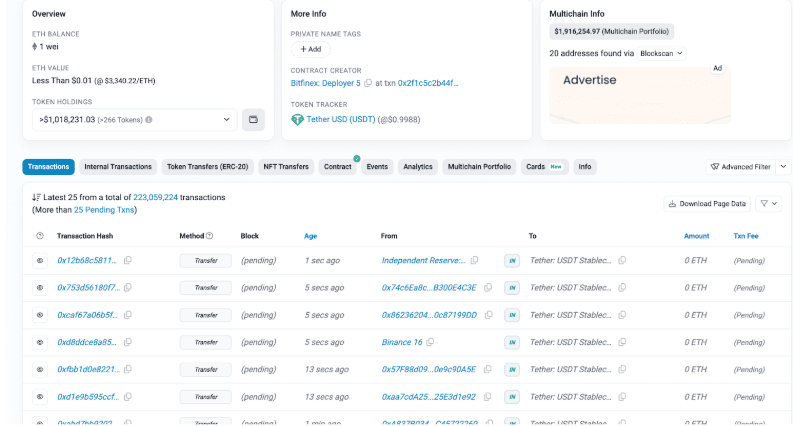Open the Token Transfers (ERC-20) tab
Screen dimensions: 793x426
coord(207,167)
